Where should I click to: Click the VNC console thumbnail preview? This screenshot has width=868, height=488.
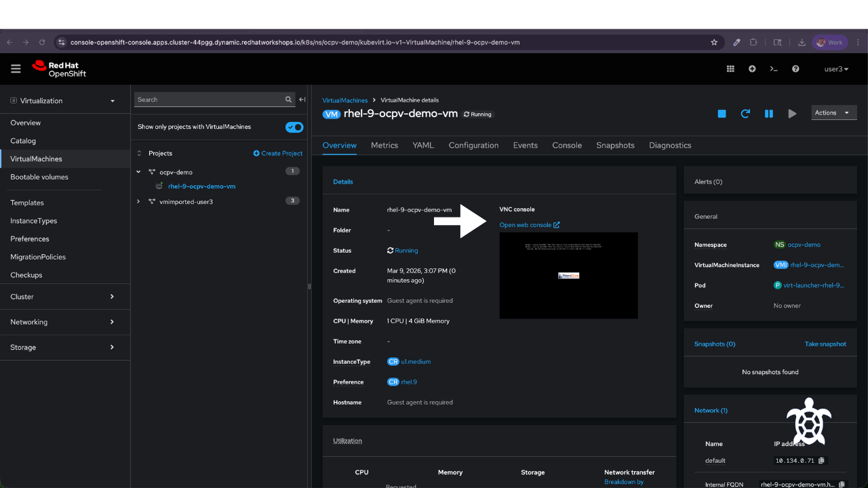pos(568,275)
